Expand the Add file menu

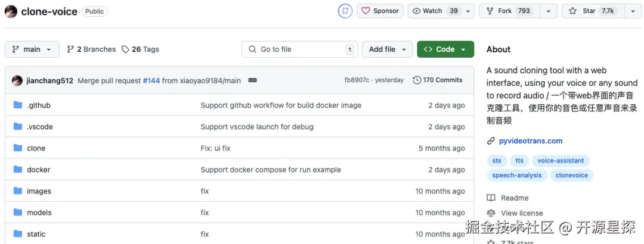388,49
